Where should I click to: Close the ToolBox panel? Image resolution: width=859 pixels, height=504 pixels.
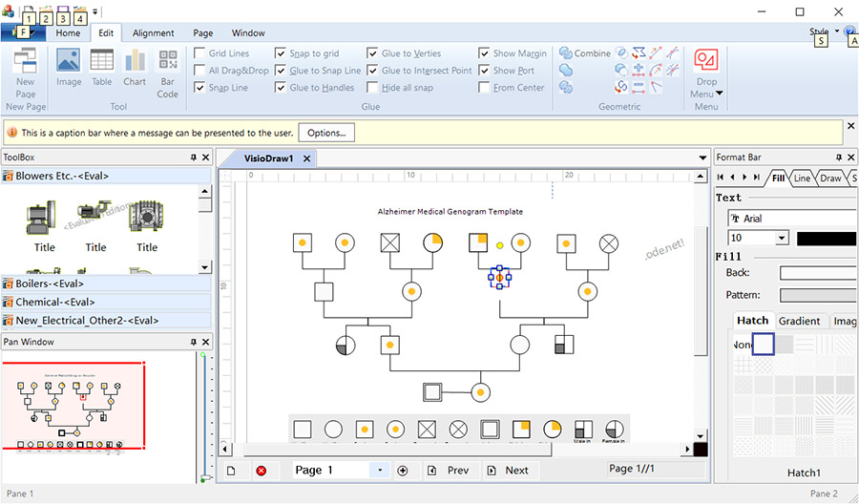(206, 157)
